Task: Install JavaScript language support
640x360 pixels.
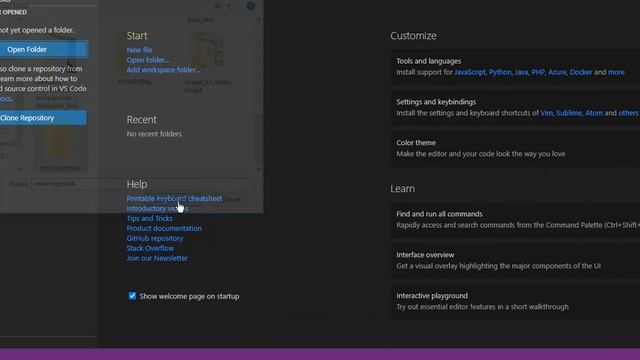Action: point(470,72)
